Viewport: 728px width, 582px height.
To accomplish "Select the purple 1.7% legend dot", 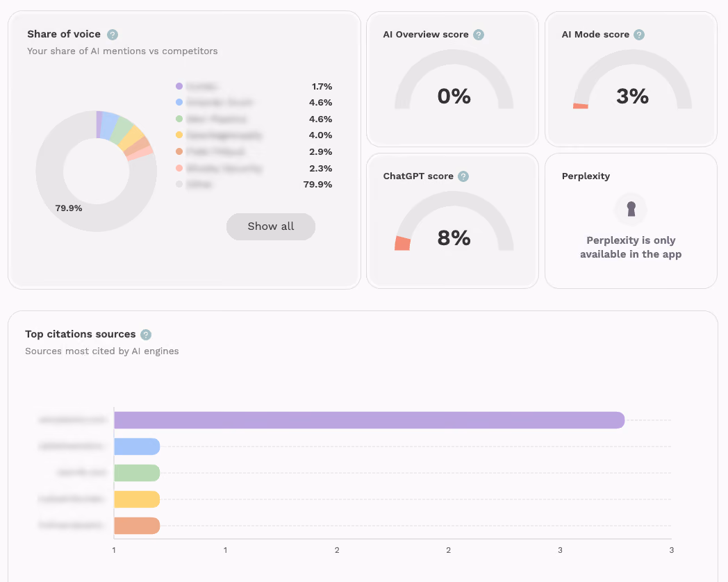I will point(179,86).
